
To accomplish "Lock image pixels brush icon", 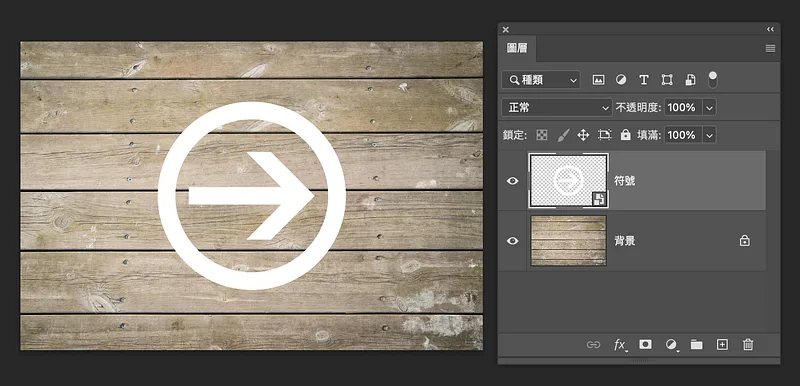I will pyautogui.click(x=563, y=135).
